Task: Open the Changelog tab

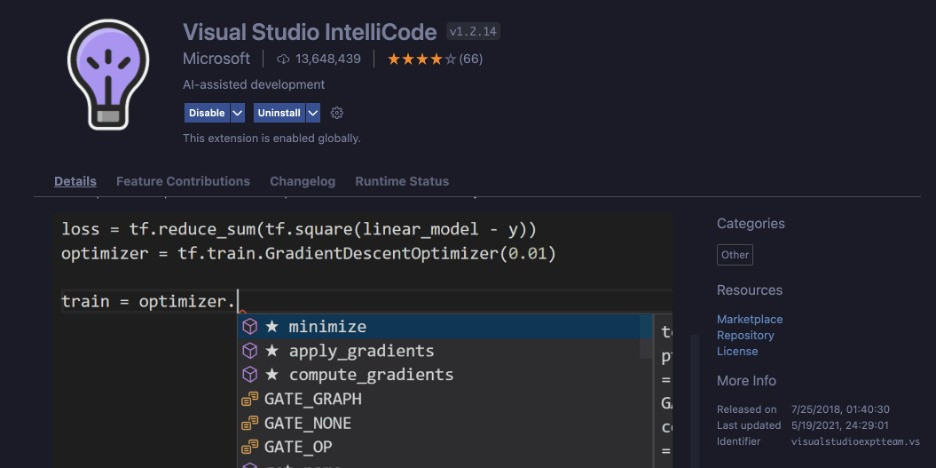Action: point(303,181)
